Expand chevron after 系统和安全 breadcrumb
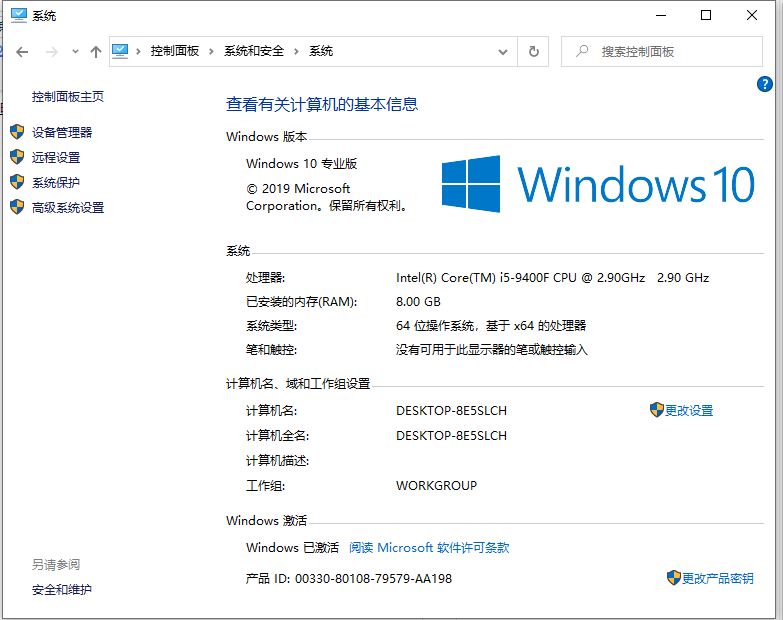Screen dimensions: 783x620 coord(296,51)
